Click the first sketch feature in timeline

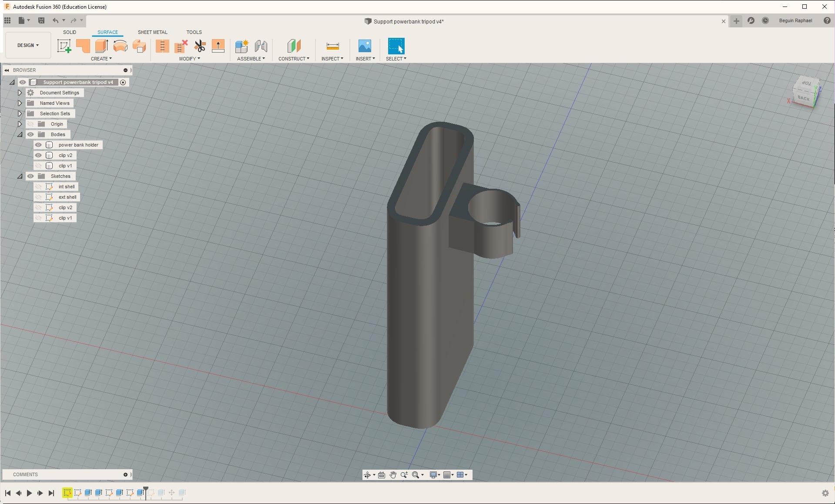pos(67,493)
